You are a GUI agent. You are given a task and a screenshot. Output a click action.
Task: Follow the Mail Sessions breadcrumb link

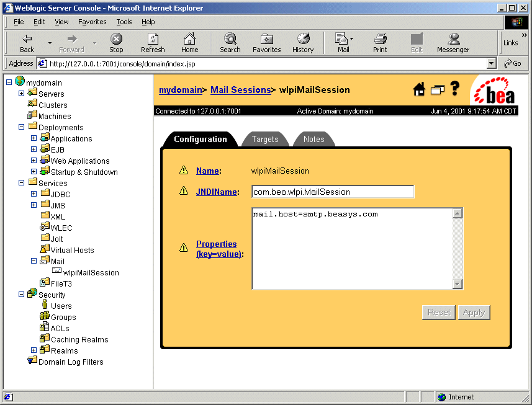pos(241,90)
